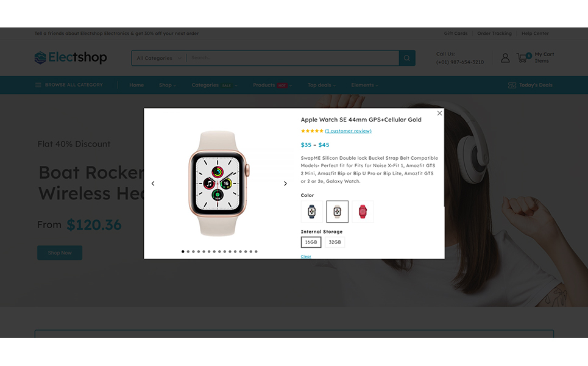
Task: Click the search magnifier button
Action: click(407, 58)
